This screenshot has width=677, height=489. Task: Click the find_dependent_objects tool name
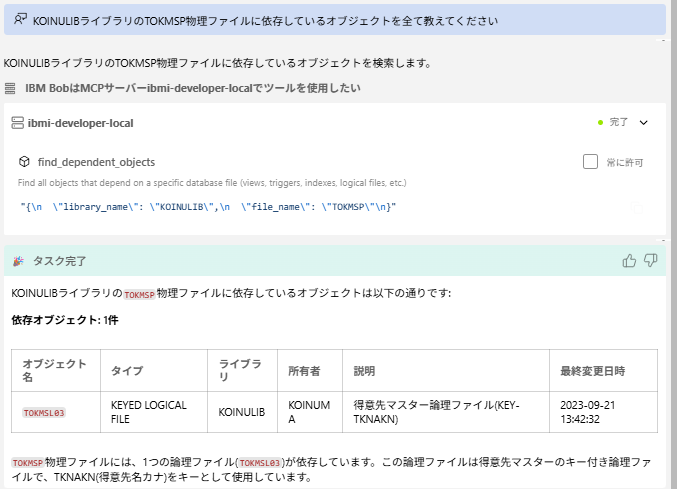coord(96,162)
